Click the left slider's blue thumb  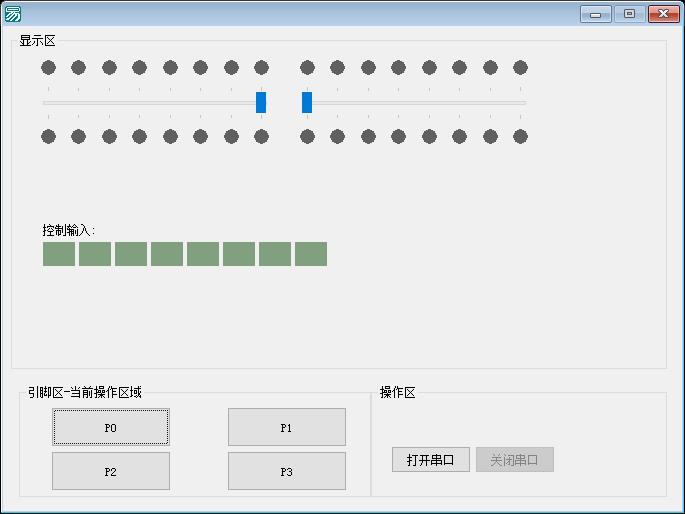pos(261,102)
